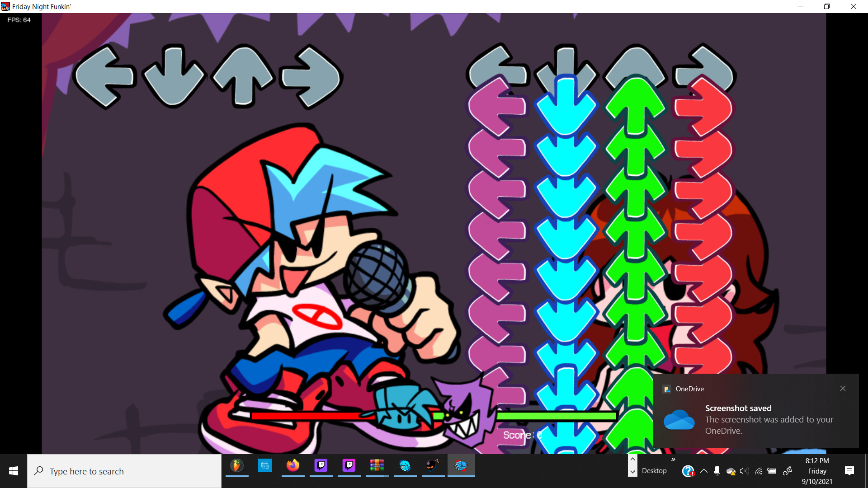This screenshot has width=868, height=488.
Task: Open WinRAR from the taskbar
Action: coord(377,465)
